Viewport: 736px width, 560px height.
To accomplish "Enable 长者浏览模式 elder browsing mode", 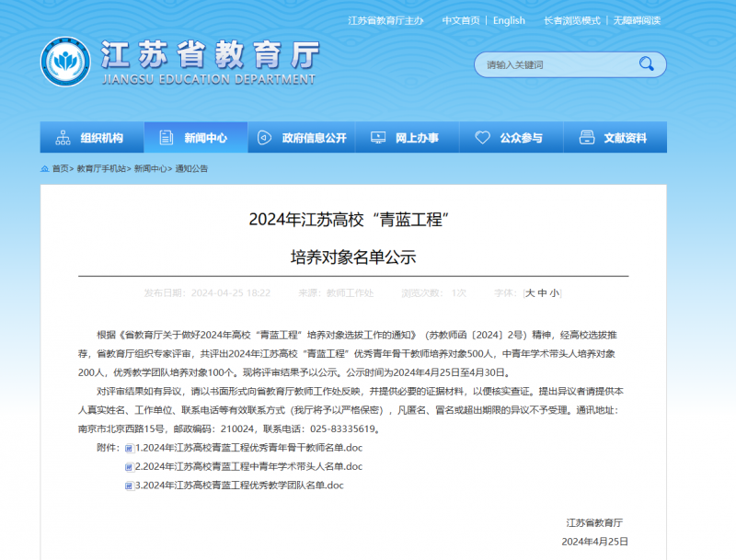I will pos(571,20).
